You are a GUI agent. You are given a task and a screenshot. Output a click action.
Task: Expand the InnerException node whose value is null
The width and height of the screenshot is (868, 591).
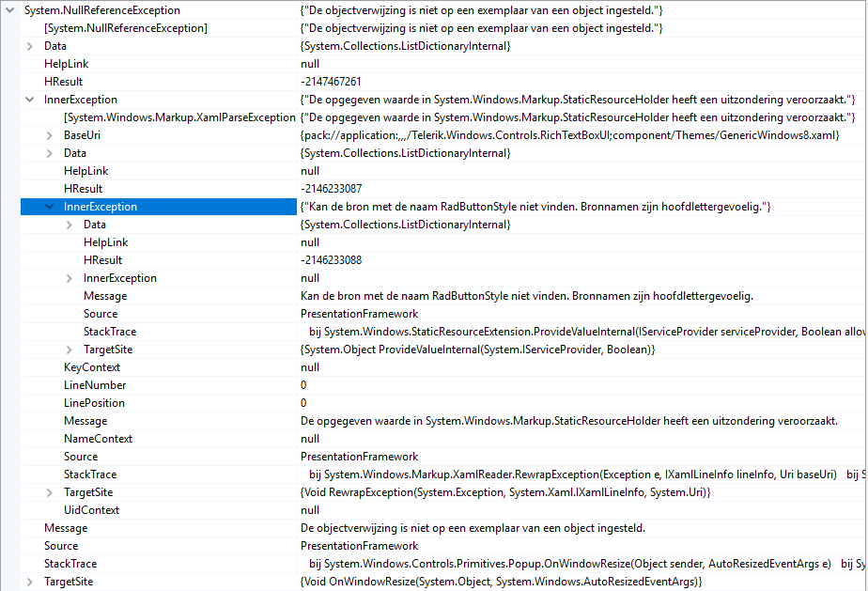(x=70, y=278)
